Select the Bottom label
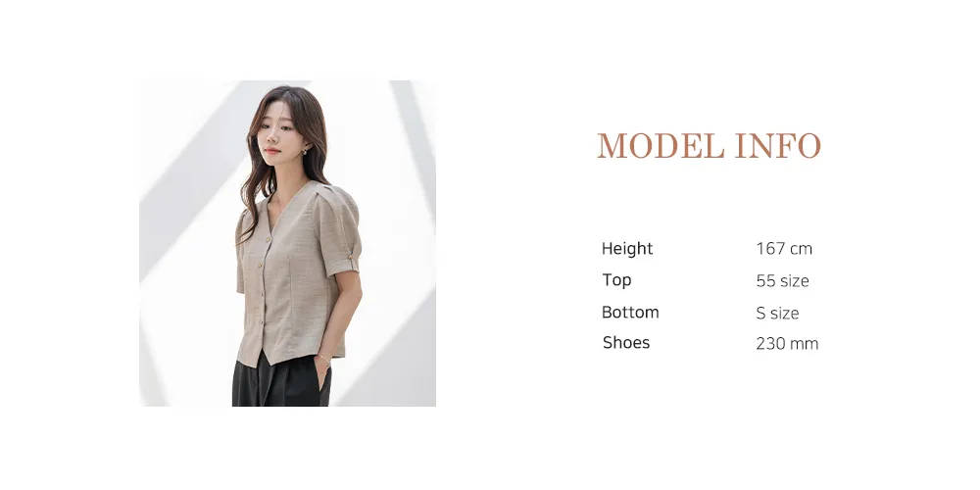 click(630, 312)
